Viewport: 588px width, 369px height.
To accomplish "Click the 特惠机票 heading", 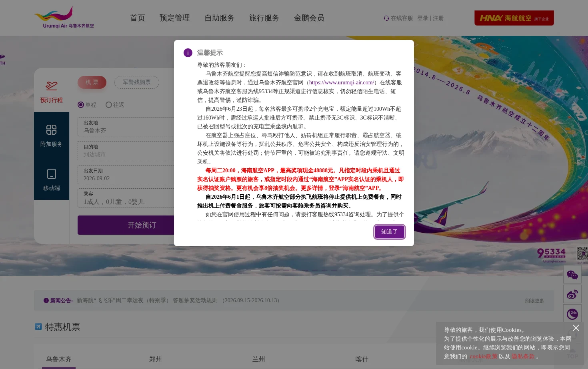I will (63, 327).
